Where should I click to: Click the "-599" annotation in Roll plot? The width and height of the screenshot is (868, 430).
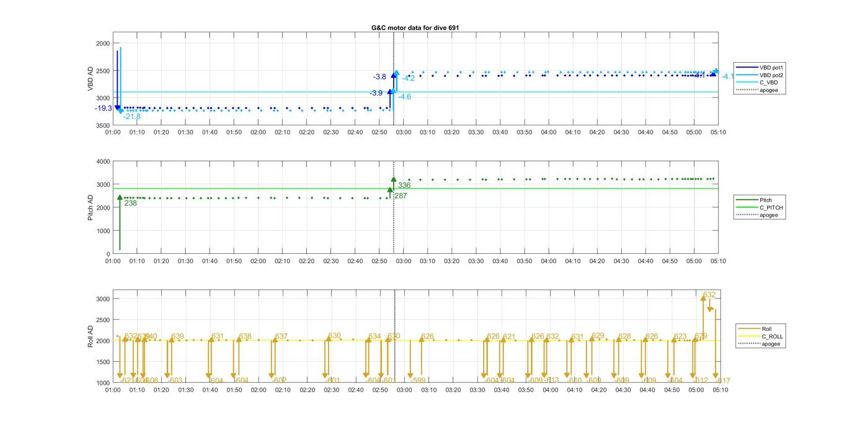pos(418,380)
